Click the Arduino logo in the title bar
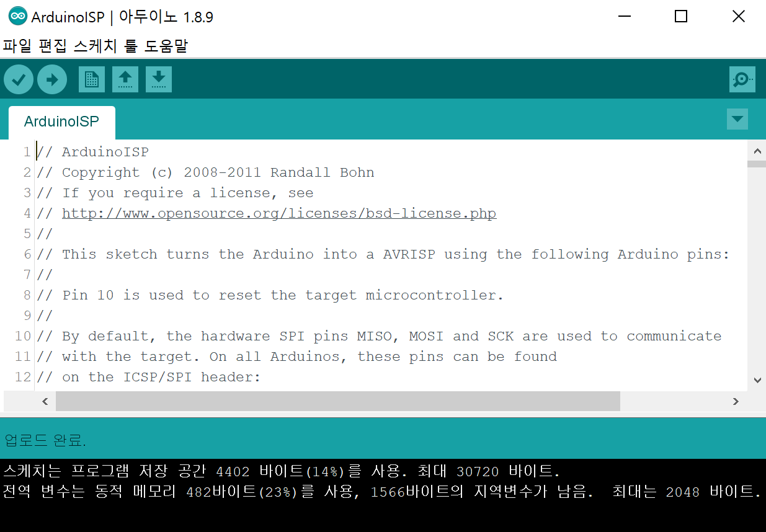The image size is (766, 532). tap(18, 17)
